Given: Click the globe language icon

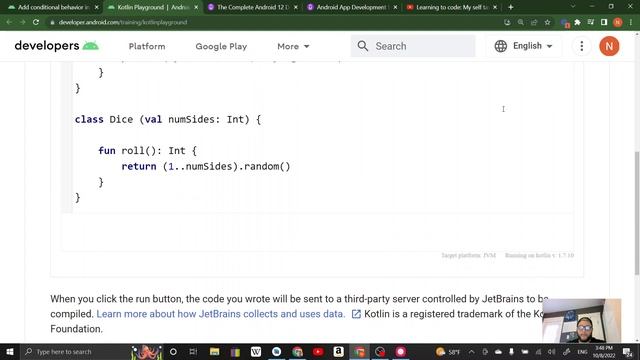Looking at the screenshot, I should click(x=501, y=46).
